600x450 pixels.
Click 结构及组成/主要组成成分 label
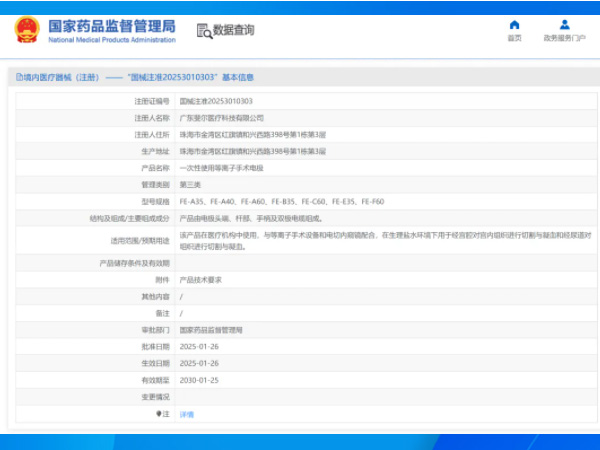(129, 218)
